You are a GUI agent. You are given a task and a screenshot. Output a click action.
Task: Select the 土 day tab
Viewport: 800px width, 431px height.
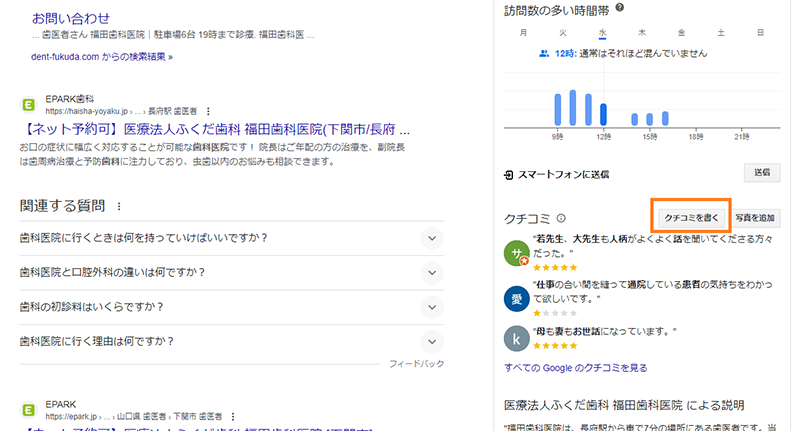pos(721,33)
